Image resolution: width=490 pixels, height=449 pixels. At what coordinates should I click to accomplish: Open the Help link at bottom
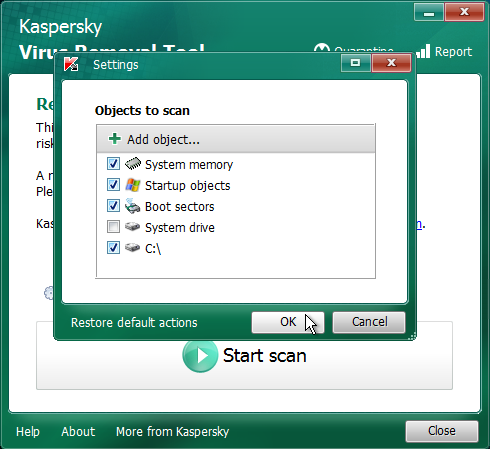click(28, 432)
